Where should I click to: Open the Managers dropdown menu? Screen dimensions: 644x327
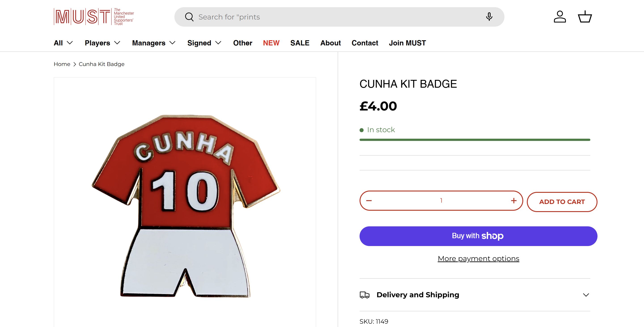(x=153, y=43)
